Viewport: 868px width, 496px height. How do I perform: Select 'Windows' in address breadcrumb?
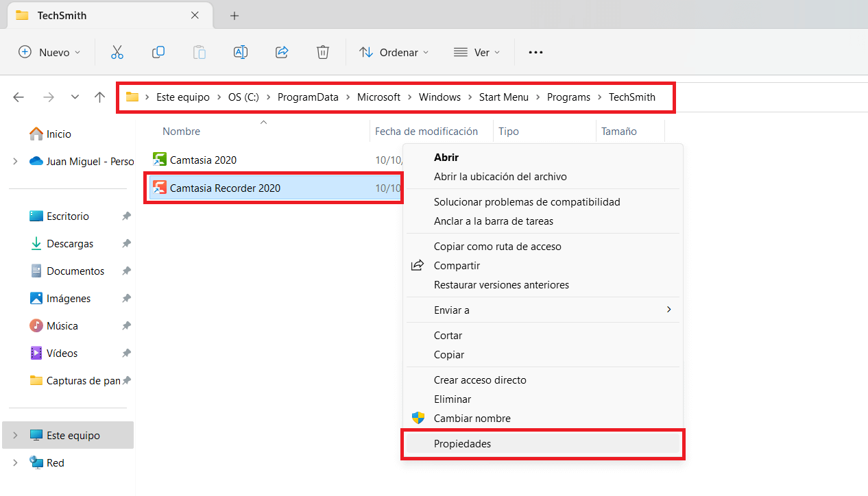click(x=439, y=97)
